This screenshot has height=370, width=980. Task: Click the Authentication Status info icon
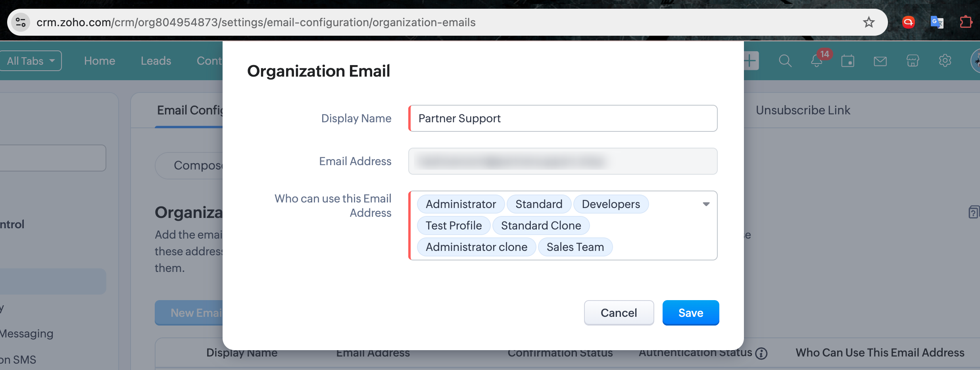point(761,353)
